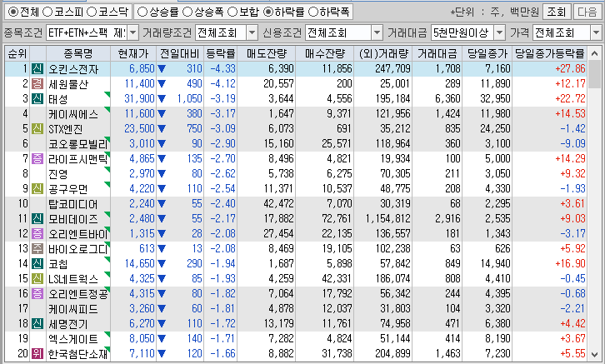
Task: Select the 전체 market radio button
Action: [x=12, y=12]
